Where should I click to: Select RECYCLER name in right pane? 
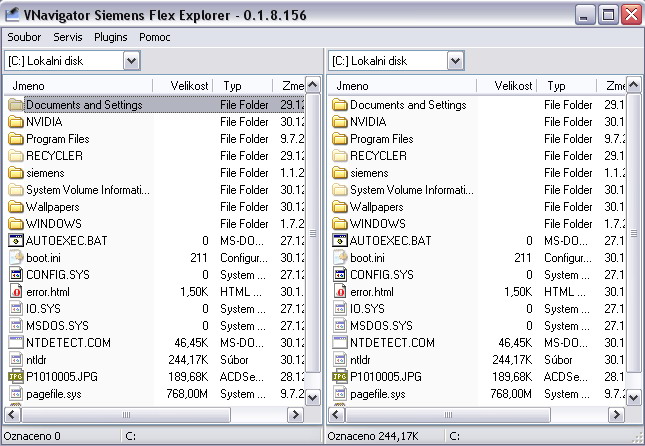pos(378,156)
